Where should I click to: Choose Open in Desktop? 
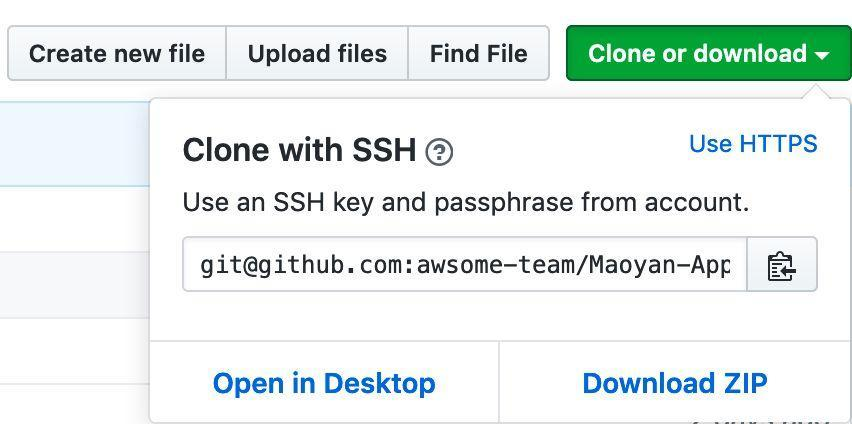coord(324,383)
